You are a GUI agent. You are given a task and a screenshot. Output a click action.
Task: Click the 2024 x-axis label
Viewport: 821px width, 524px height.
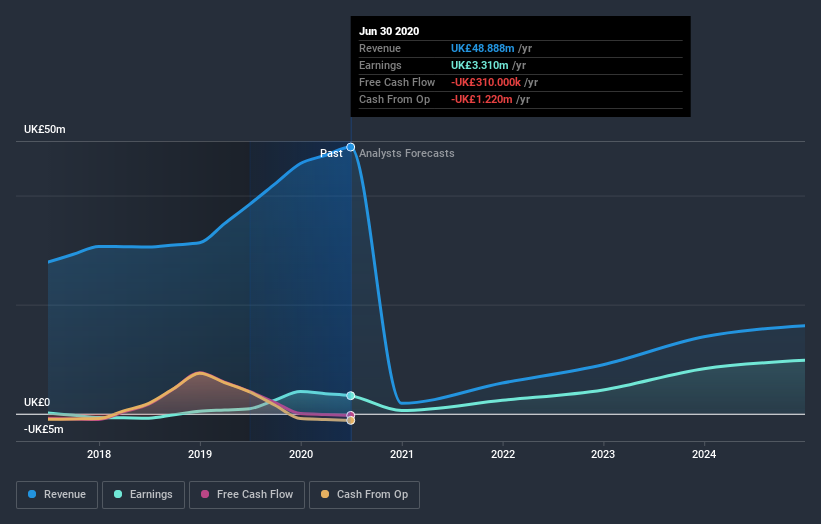[704, 454]
